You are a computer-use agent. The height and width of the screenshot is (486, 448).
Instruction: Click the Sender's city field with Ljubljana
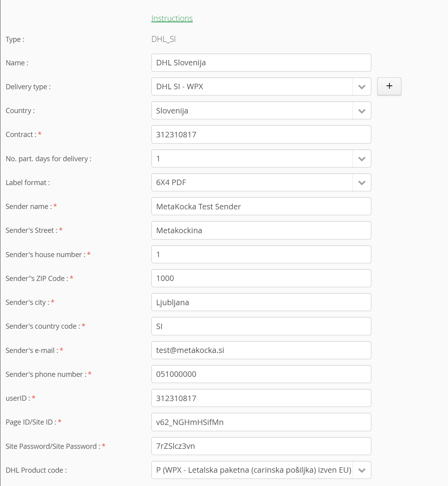coord(261,302)
